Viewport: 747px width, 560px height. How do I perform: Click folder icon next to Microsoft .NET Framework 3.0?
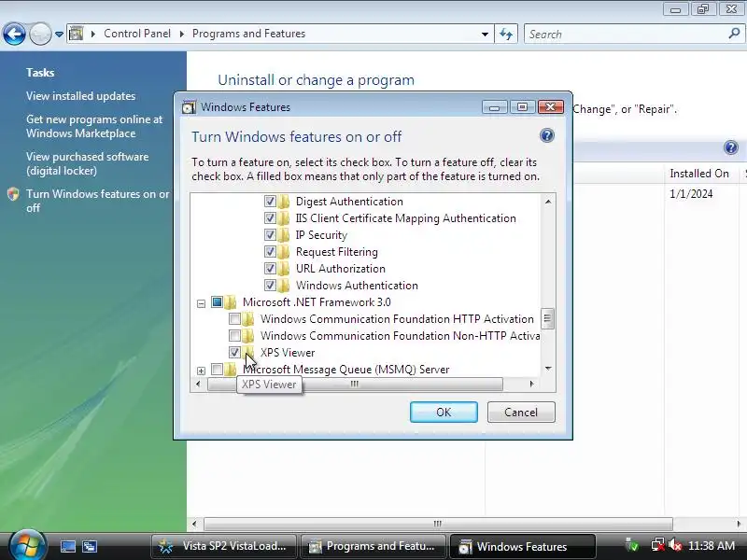pyautogui.click(x=231, y=301)
